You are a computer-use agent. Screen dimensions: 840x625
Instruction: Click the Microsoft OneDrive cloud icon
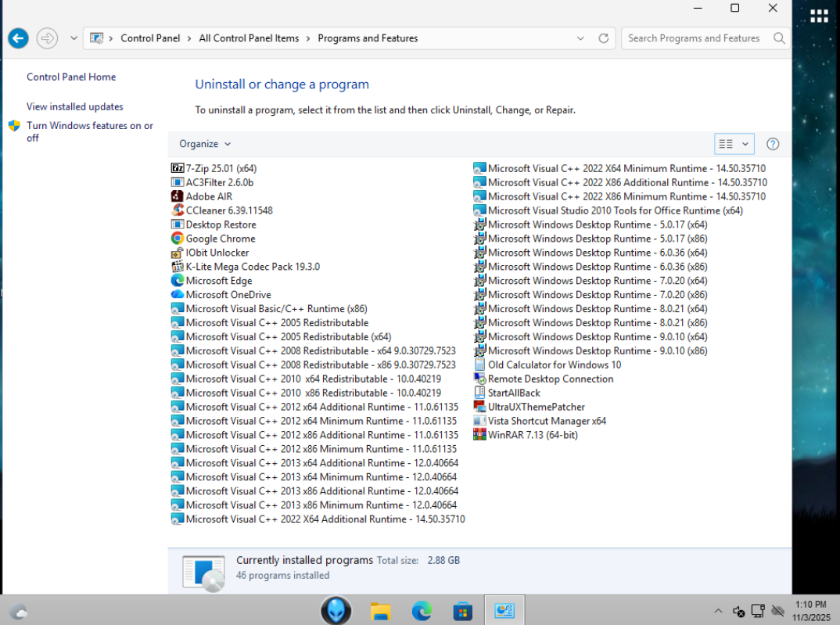[x=178, y=295]
